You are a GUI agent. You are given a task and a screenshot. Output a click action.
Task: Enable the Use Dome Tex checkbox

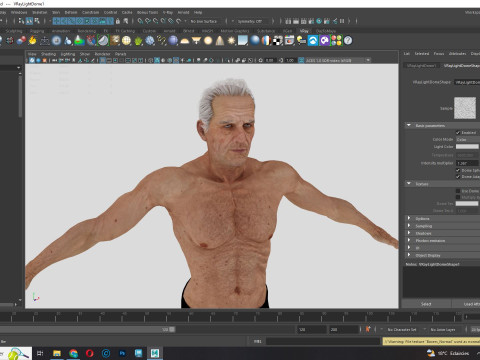click(458, 191)
